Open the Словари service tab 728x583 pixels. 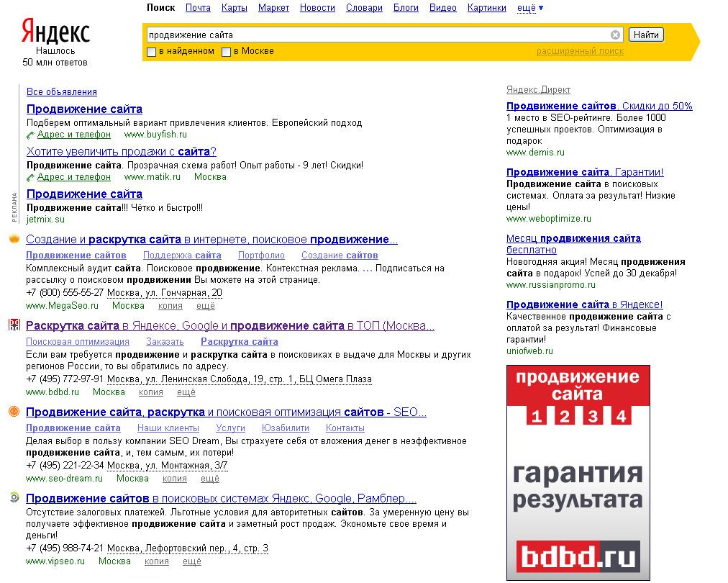tap(364, 8)
